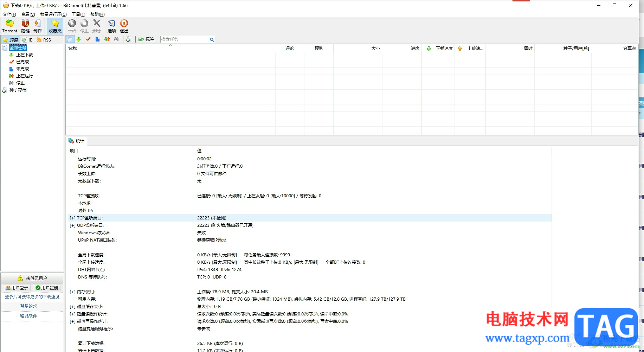Open the 查看(V) menu

pos(28,14)
